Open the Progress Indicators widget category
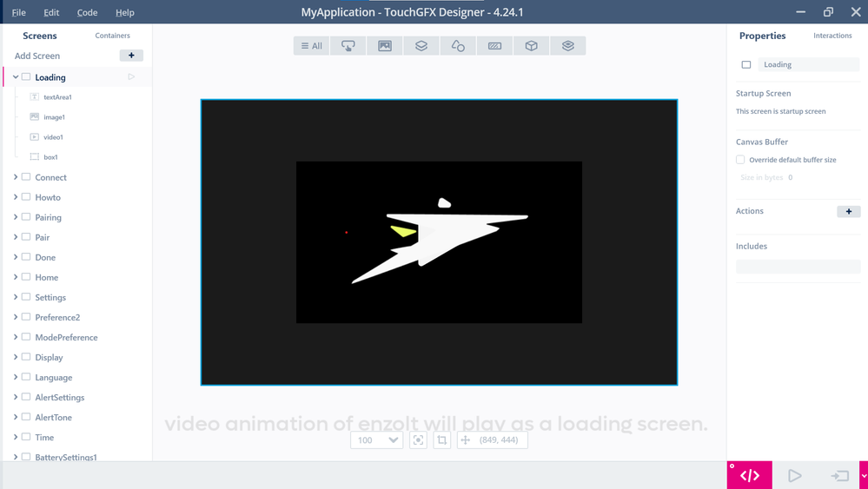Screen dimensions: 868x489 pyautogui.click(x=494, y=46)
